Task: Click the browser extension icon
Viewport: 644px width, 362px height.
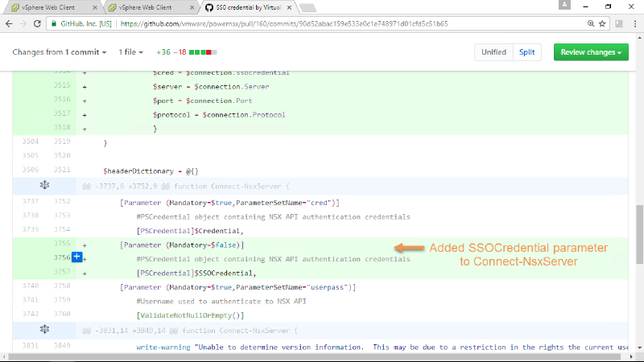Action: point(619,24)
